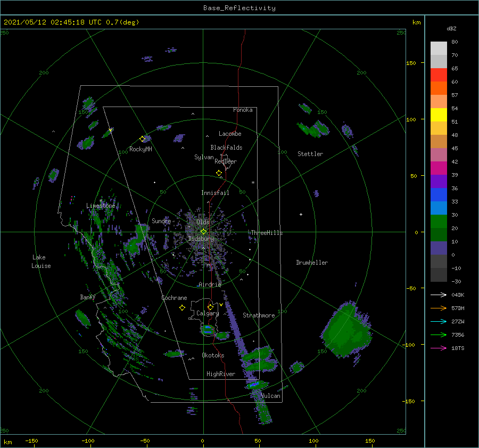Click the Drumheller label
The width and height of the screenshot is (479, 448).
(x=312, y=263)
